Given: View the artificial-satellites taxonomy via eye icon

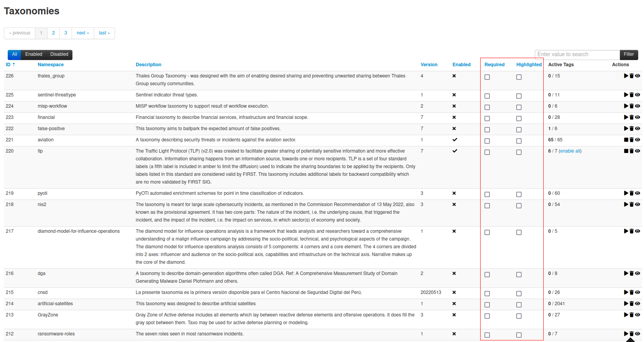Looking at the screenshot, I should pyautogui.click(x=637, y=304).
